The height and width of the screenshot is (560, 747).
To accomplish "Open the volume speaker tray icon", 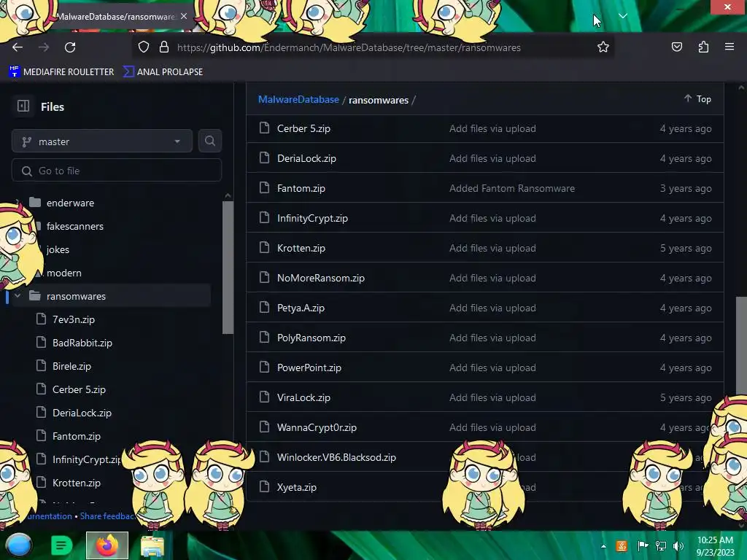I will 678,546.
